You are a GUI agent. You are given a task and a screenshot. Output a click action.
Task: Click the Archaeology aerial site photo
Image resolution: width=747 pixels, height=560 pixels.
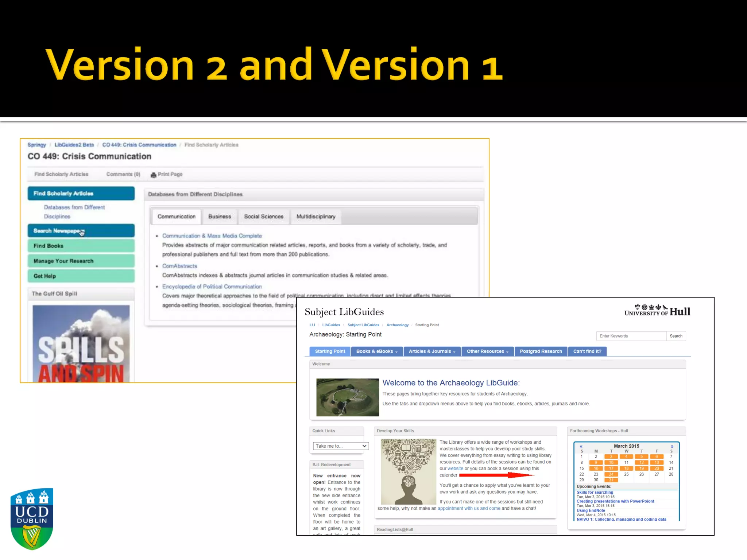coord(348,397)
